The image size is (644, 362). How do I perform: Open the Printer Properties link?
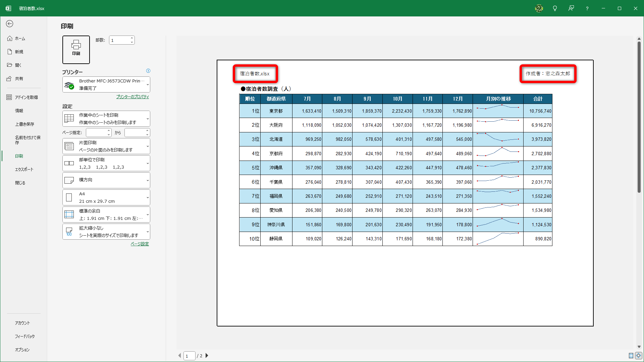132,97
